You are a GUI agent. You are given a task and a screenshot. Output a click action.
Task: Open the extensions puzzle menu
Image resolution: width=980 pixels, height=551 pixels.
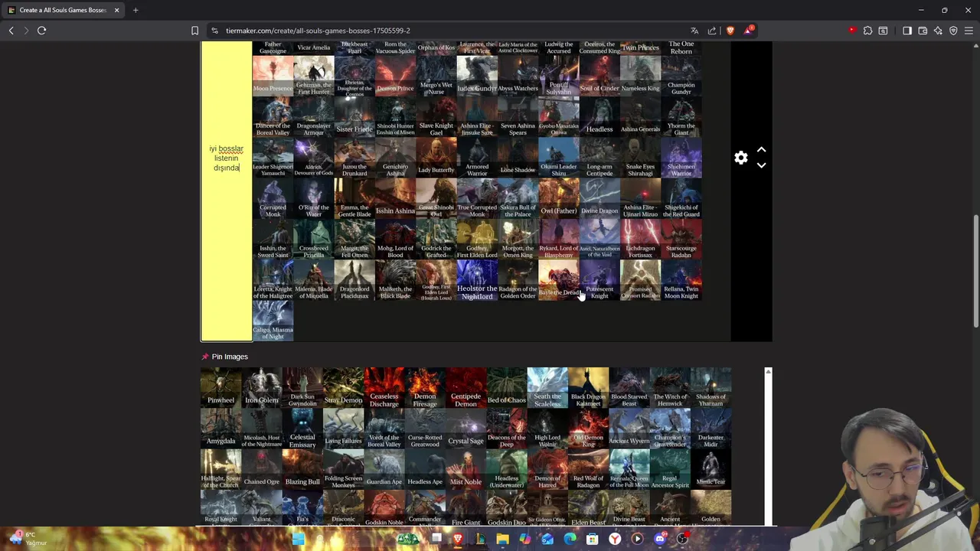(867, 31)
